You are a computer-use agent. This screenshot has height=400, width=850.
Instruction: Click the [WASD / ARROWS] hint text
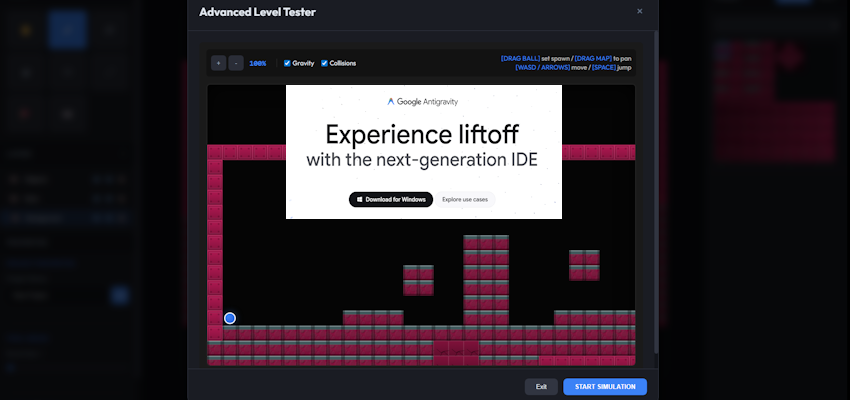(543, 68)
